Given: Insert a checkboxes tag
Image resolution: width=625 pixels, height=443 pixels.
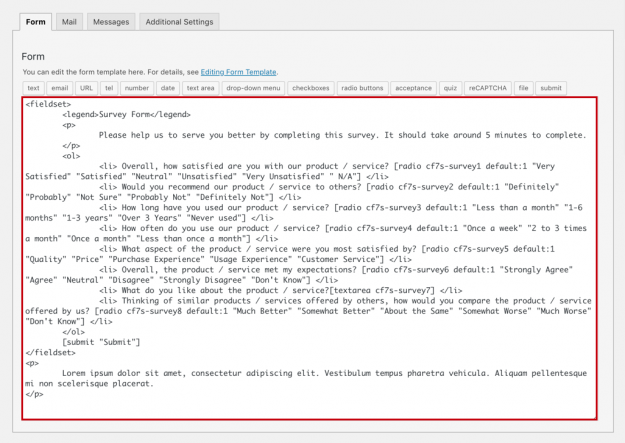Looking at the screenshot, I should (x=311, y=88).
